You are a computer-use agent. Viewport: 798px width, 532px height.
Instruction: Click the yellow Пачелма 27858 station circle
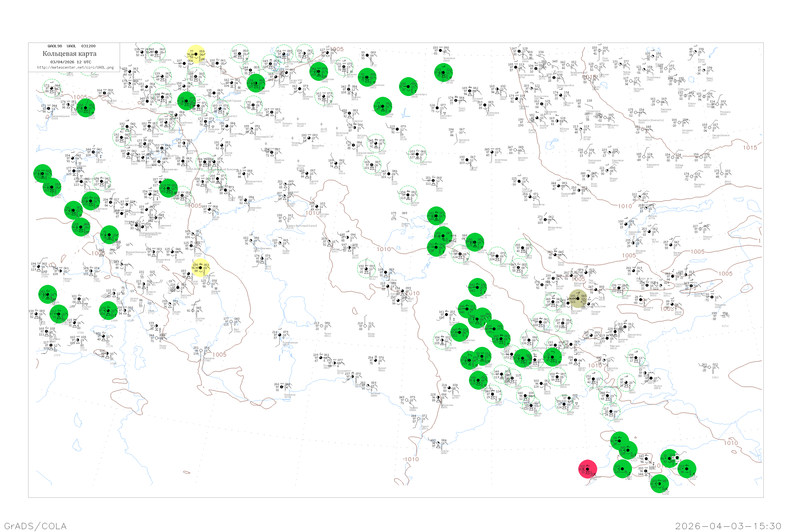196,54
